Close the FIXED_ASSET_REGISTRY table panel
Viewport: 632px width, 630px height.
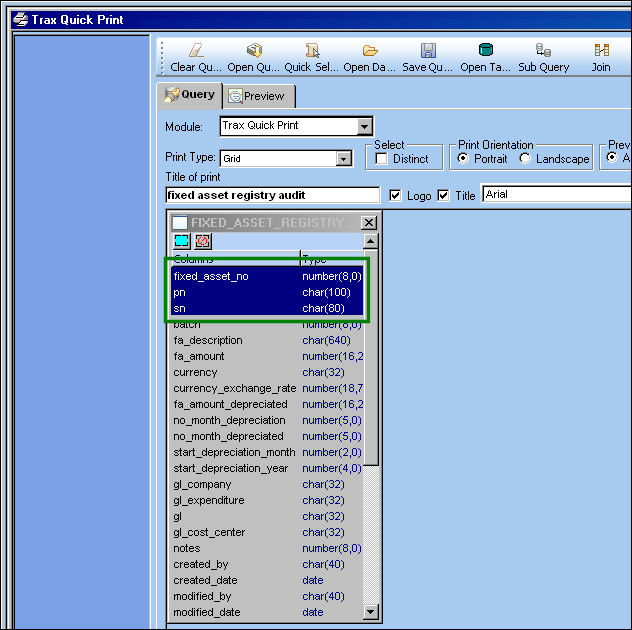(x=369, y=222)
